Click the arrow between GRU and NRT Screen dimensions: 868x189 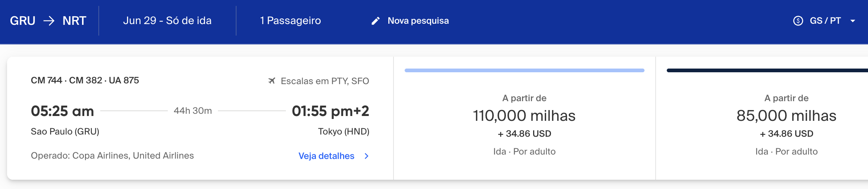[49, 21]
